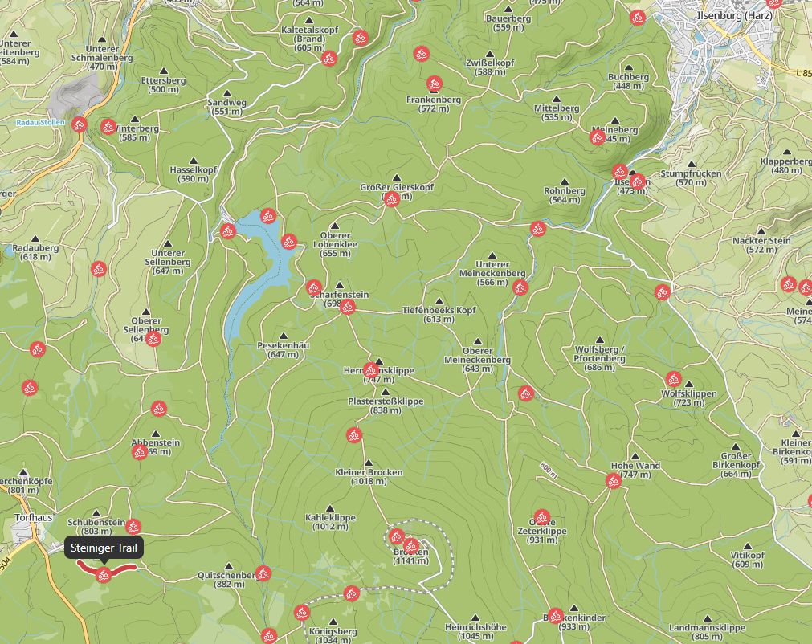The width and height of the screenshot is (812, 644).
Task: Open bike marker east of Radauberg peak
Action: pyautogui.click(x=99, y=269)
